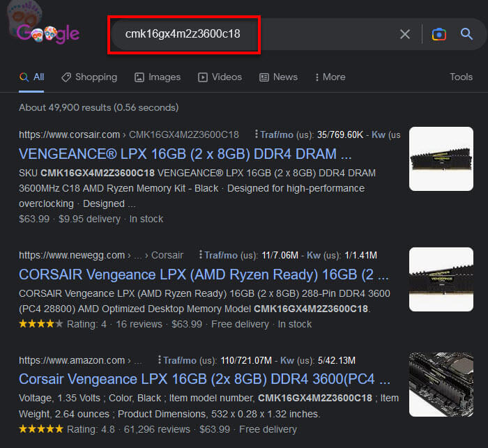
Task: Click the 11/7.06M traffic value
Action: tap(280, 256)
